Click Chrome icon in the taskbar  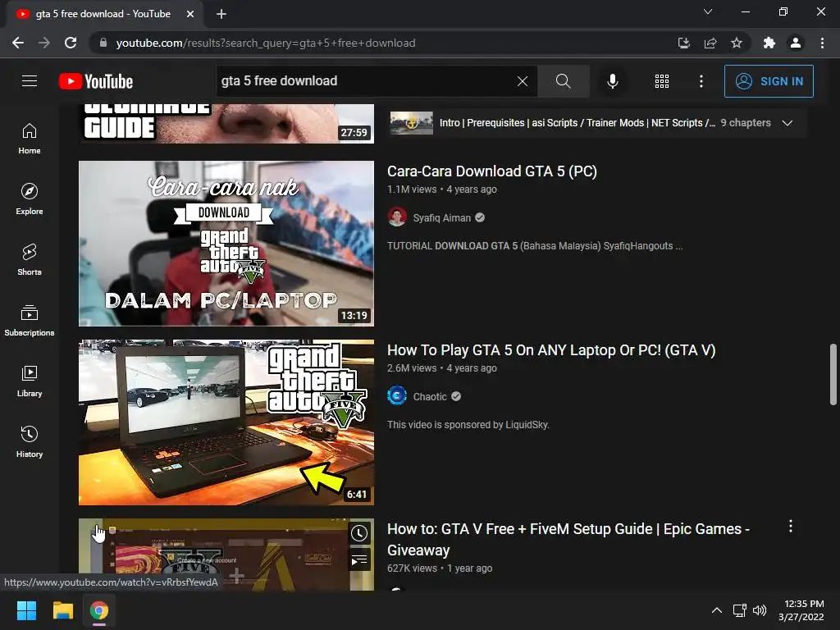[x=99, y=610]
